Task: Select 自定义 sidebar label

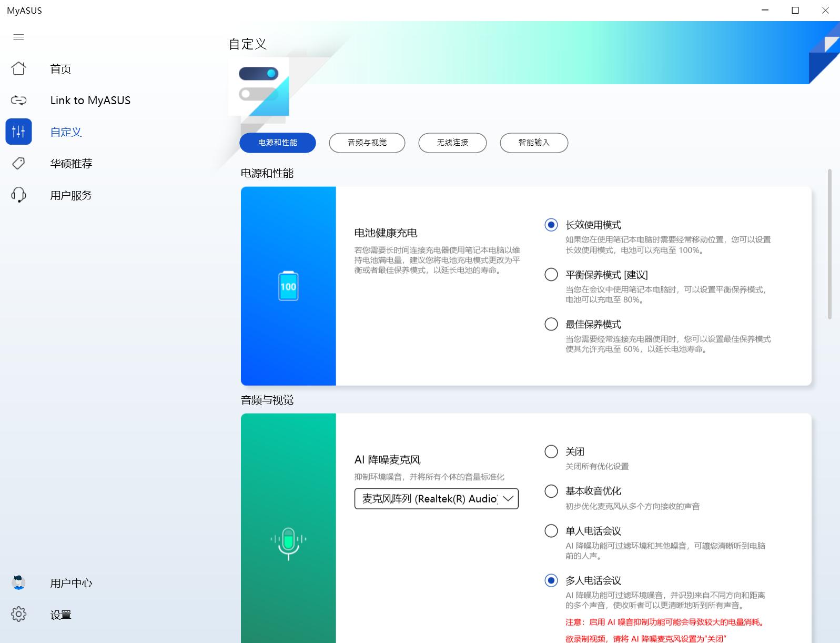Action: point(66,132)
